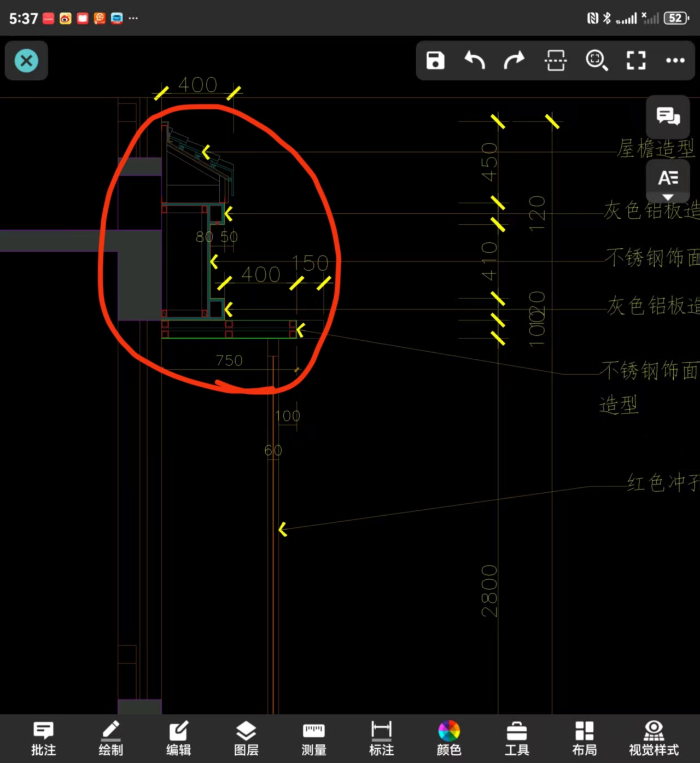
Task: Open the 图层 layers panel
Action: pos(246,738)
